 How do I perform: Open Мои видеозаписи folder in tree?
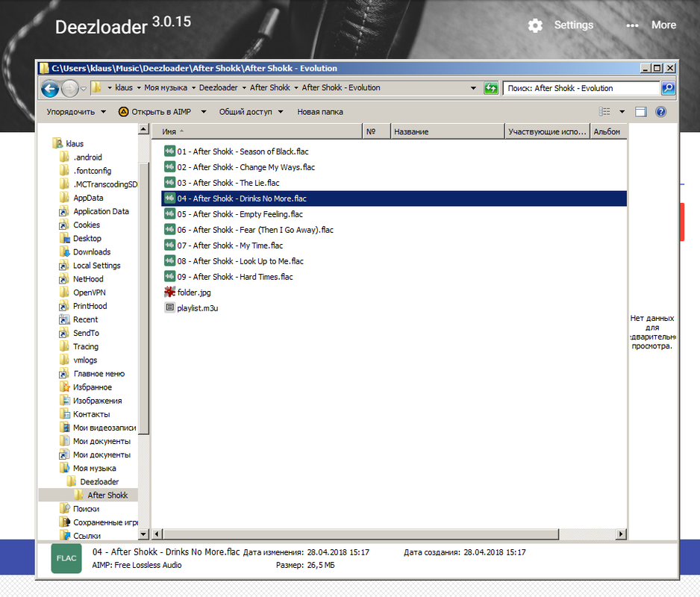(97, 428)
